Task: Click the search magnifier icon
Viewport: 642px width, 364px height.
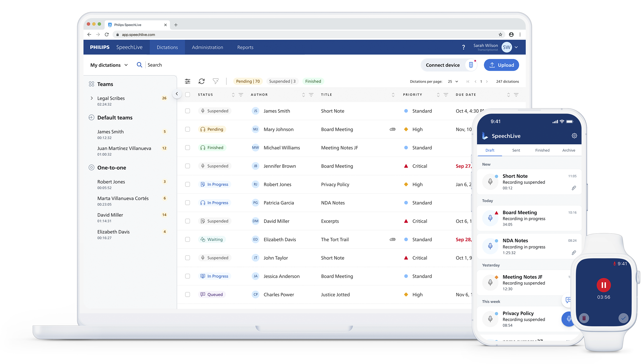Action: tap(139, 65)
